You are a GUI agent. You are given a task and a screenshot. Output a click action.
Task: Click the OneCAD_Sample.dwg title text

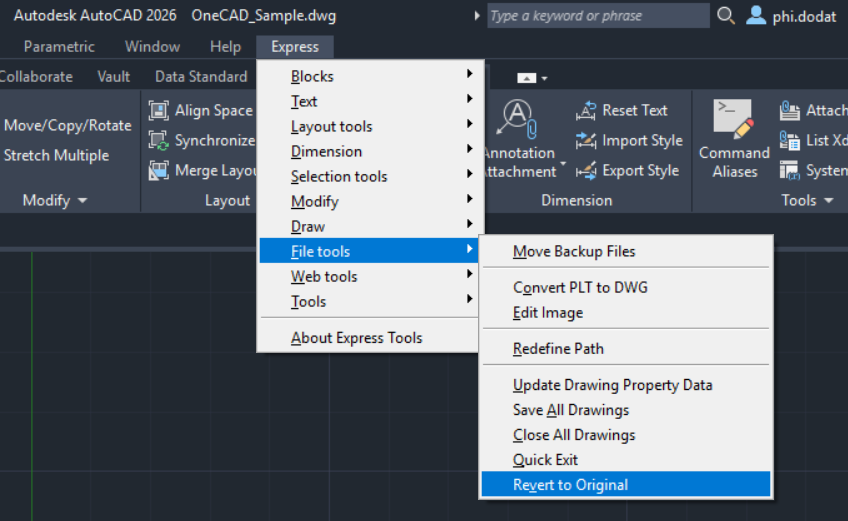point(263,16)
